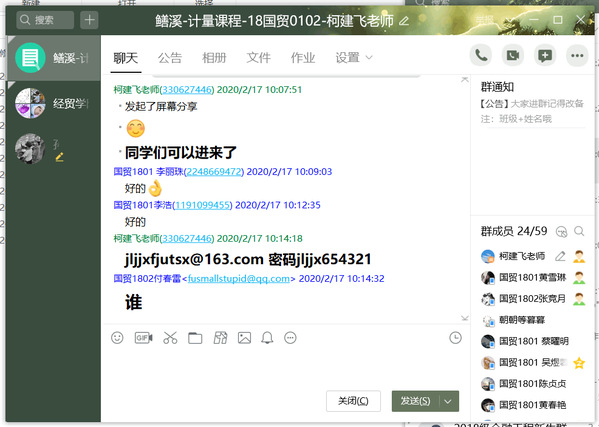Select member 国贸1801 蔡曜明

click(x=533, y=341)
